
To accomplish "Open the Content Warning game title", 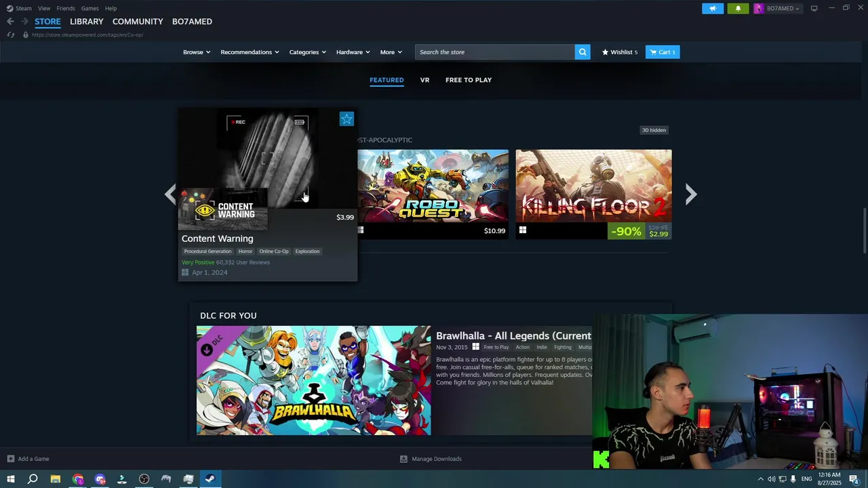I will [217, 239].
